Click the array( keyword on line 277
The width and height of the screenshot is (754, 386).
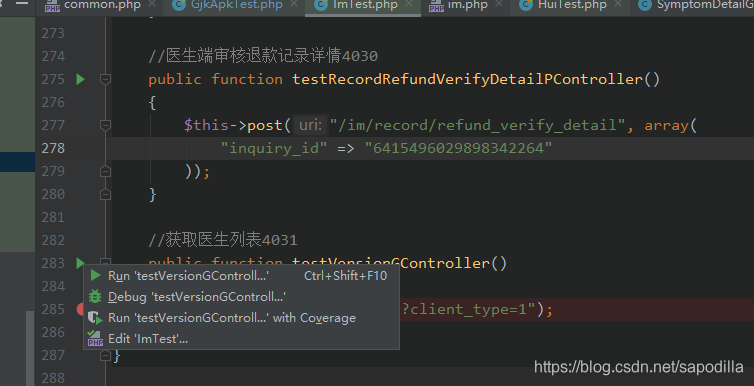(671, 125)
